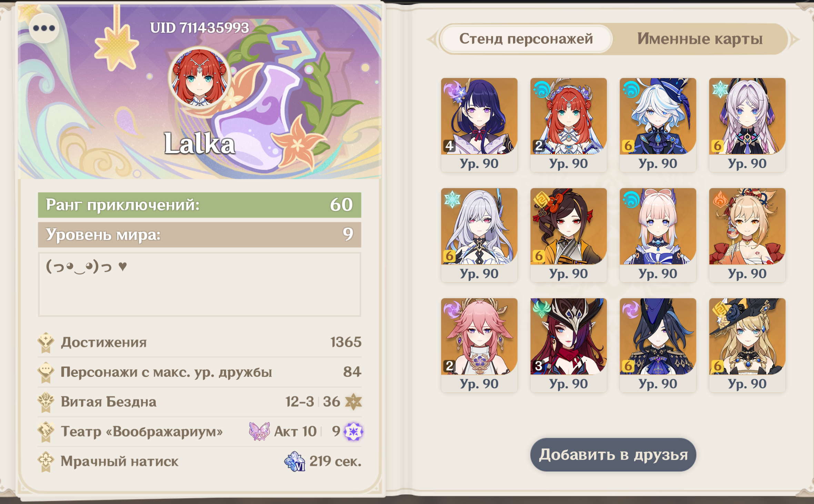Click the Stygian Onslaught difficulty VI badge
This screenshot has height=504, width=814.
coord(295,462)
